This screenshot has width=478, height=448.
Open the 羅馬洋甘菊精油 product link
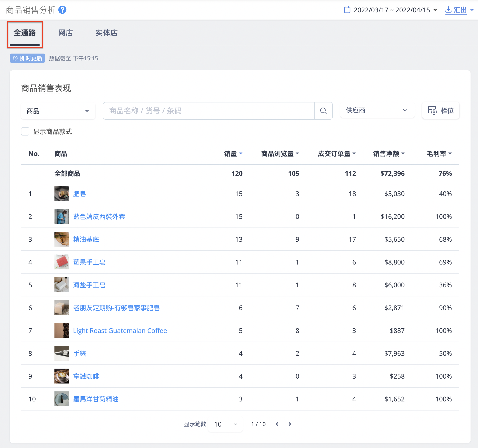(x=96, y=399)
